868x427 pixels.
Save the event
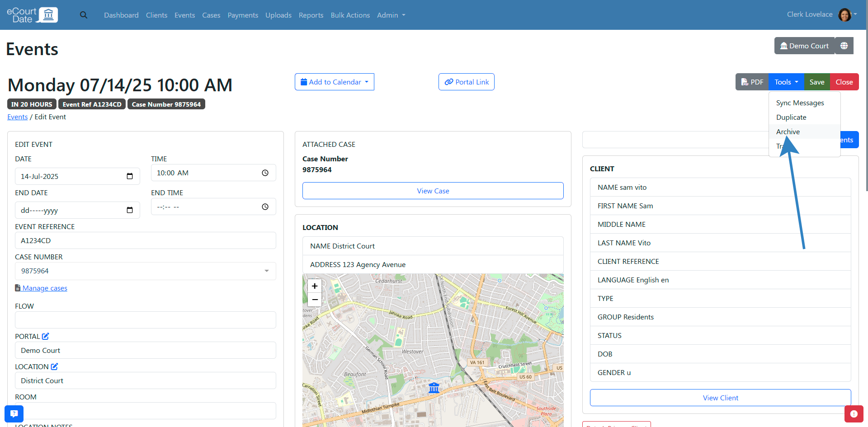(817, 82)
